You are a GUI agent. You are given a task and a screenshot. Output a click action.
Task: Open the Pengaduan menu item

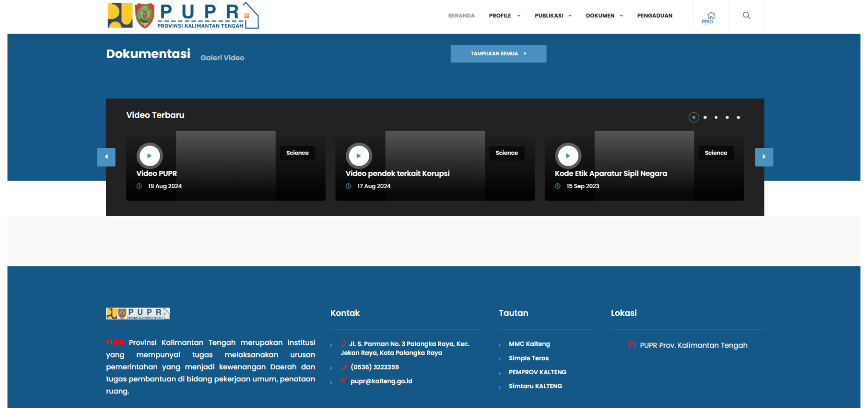click(x=654, y=16)
